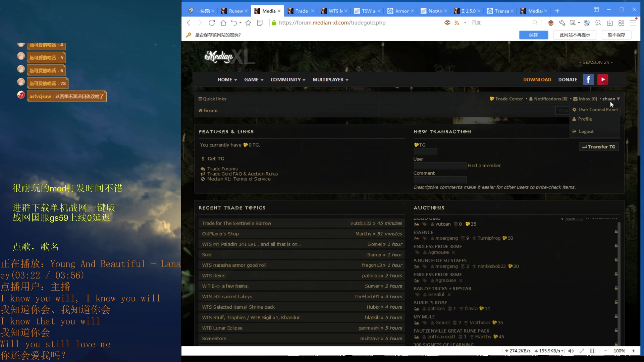Expand the MULTIPLAYER menu
The height and width of the screenshot is (362, 644).
pyautogui.click(x=330, y=80)
